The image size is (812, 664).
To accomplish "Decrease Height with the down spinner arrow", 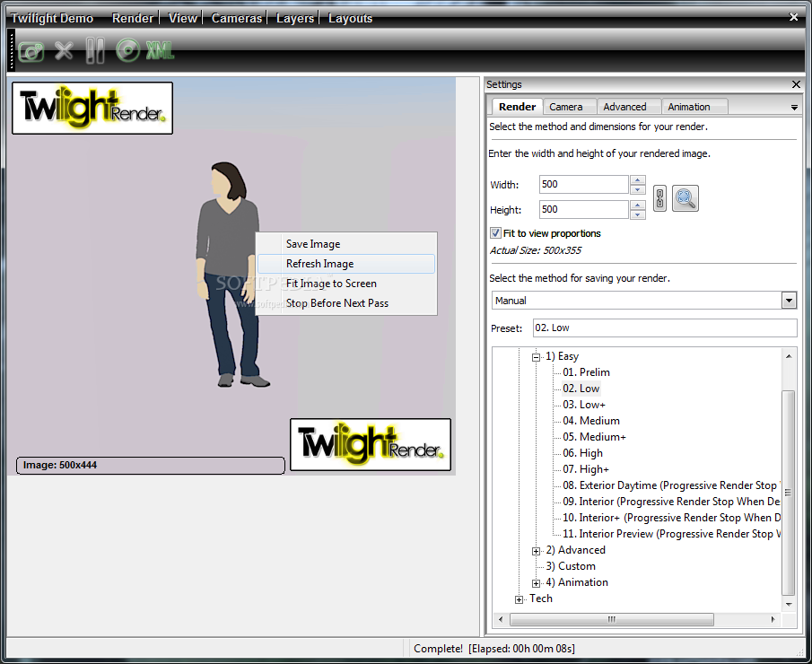I will 637,214.
